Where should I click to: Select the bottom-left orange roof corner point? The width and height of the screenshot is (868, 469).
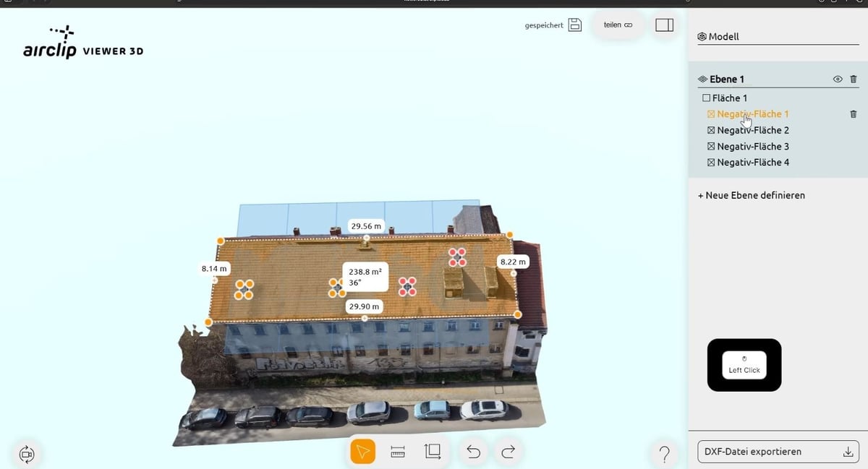point(208,322)
